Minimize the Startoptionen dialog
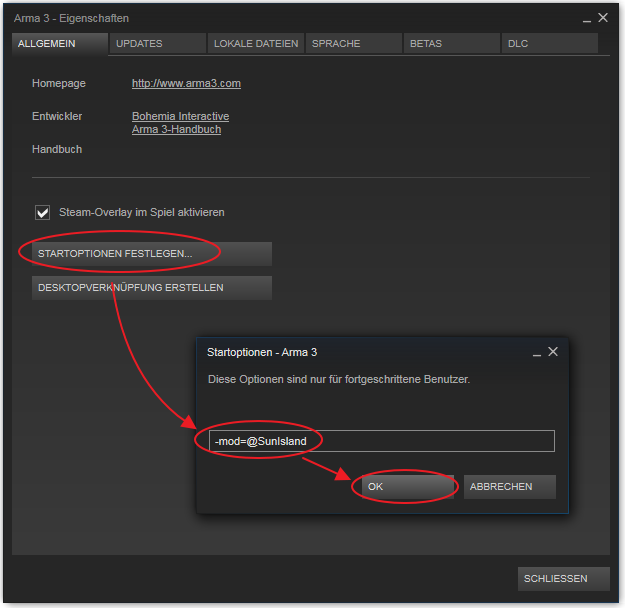 point(537,353)
